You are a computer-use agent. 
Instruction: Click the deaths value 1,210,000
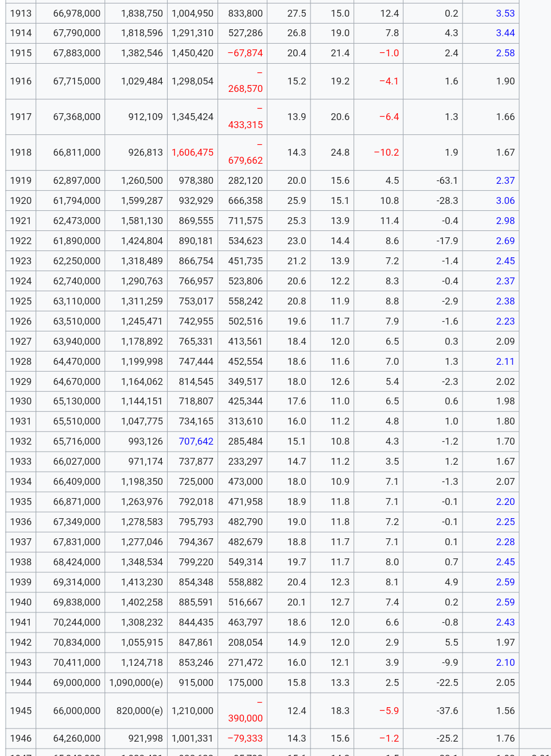(192, 711)
